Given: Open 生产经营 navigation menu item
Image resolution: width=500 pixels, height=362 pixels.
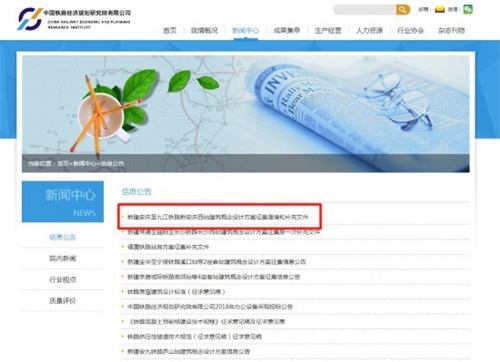Looking at the screenshot, I should (328, 31).
